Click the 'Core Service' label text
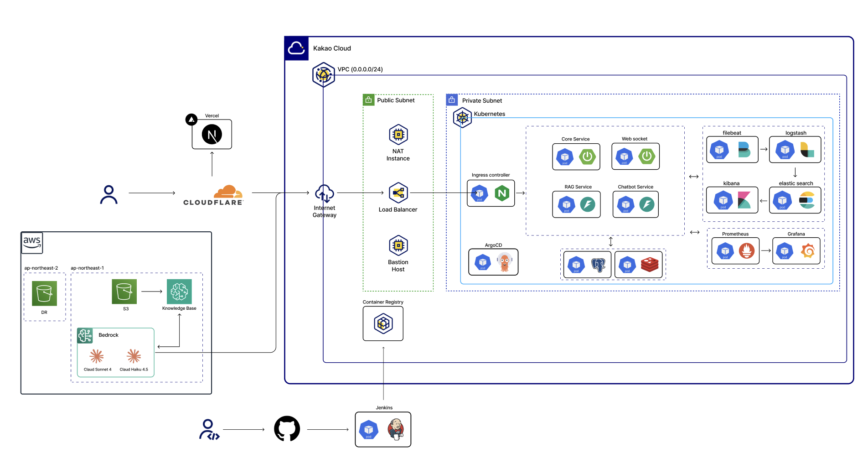868x469 pixels. (x=575, y=139)
